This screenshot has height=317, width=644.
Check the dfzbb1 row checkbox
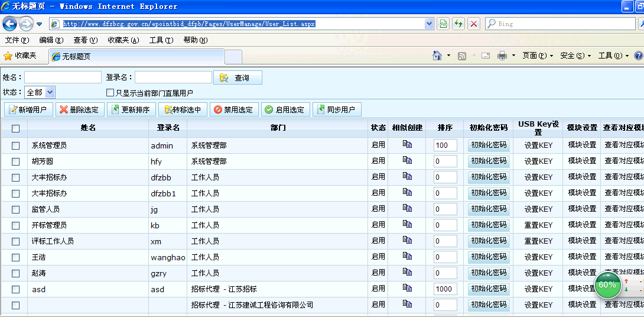pos(15,193)
